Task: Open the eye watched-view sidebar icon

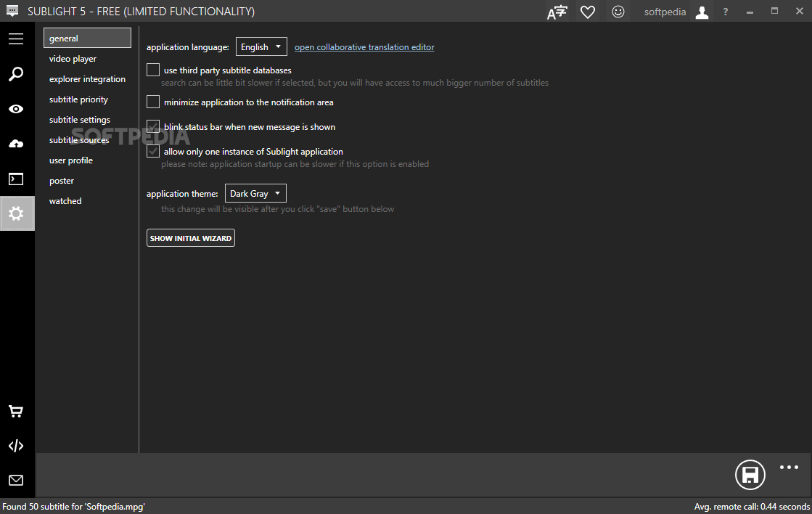Action: pyautogui.click(x=16, y=109)
